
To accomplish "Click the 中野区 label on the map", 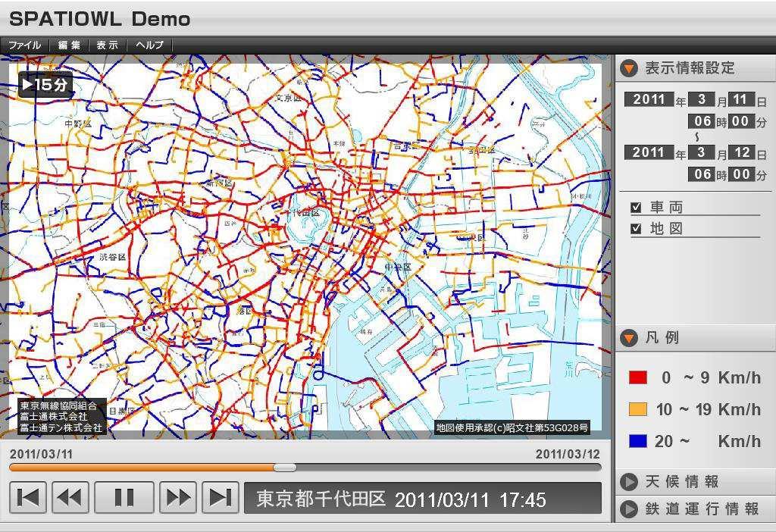I will coord(78,124).
